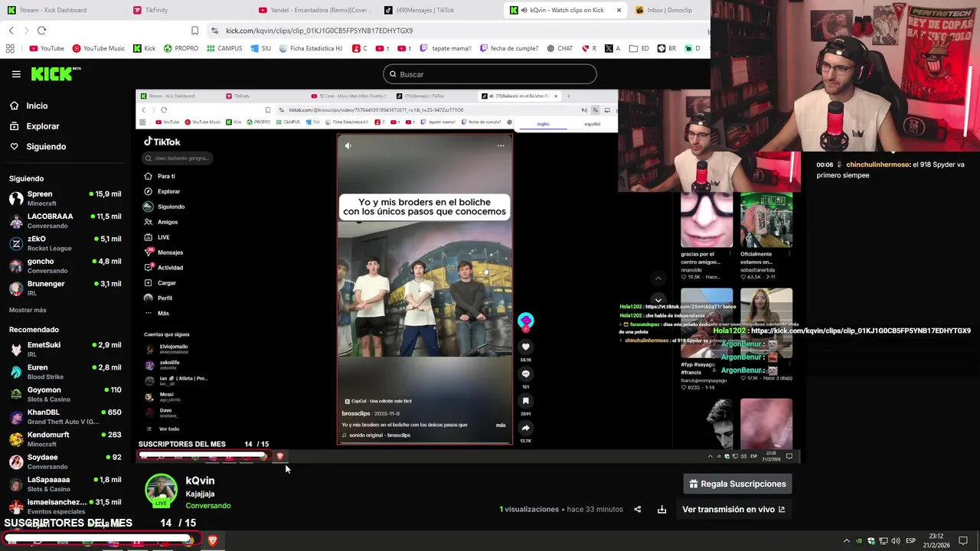Go to Inicio in Kick sidebar
The width and height of the screenshot is (980, 551).
coord(37,106)
